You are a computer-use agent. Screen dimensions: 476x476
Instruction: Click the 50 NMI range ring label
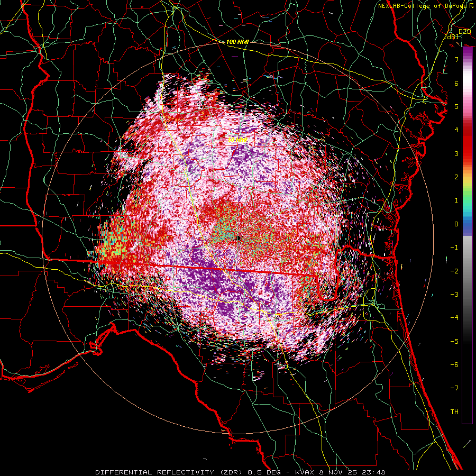click(x=237, y=140)
